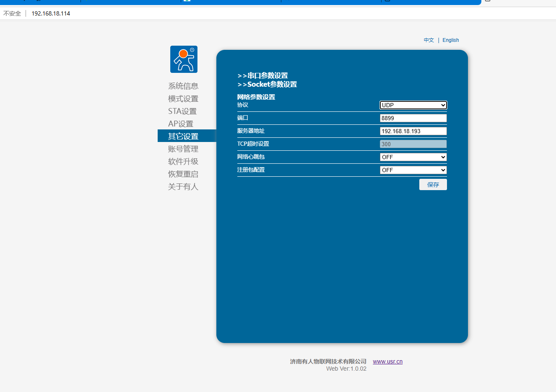
Task: Open the 系统信息 menu item
Action: click(x=183, y=86)
